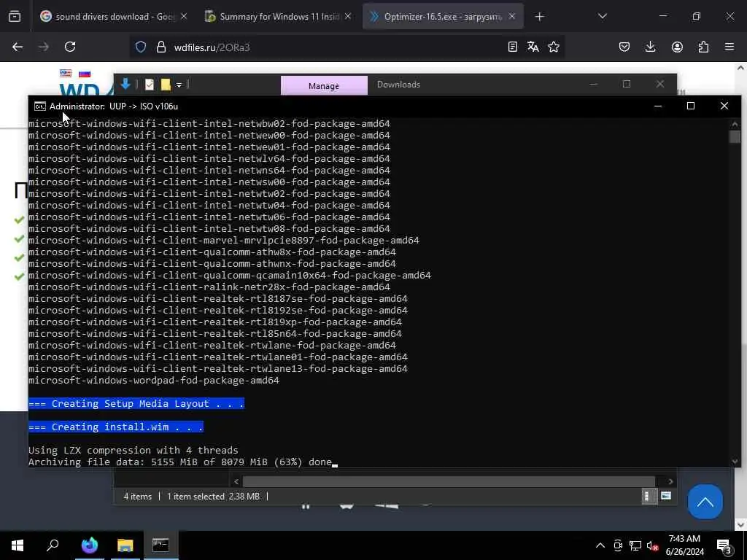The height and width of the screenshot is (560, 747).
Task: Show hidden system tray icons
Action: 600,545
